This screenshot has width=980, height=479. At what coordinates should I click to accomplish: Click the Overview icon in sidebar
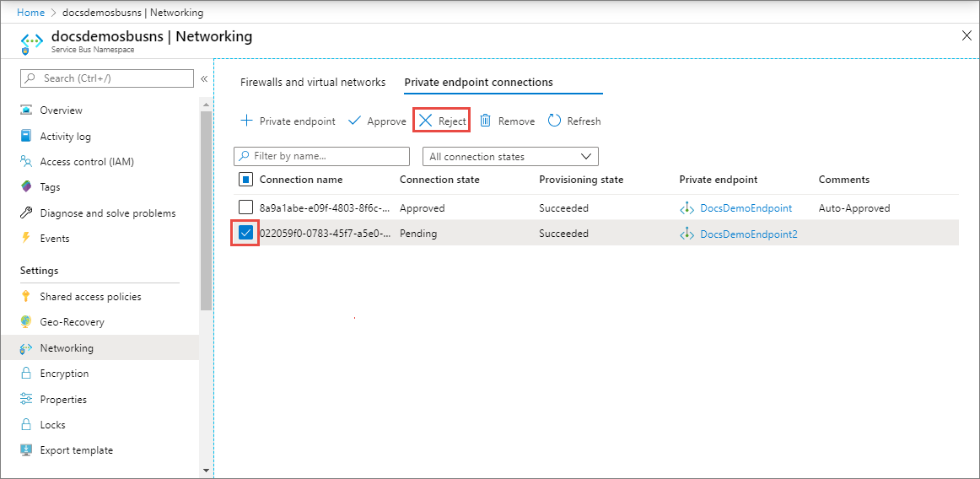point(25,110)
